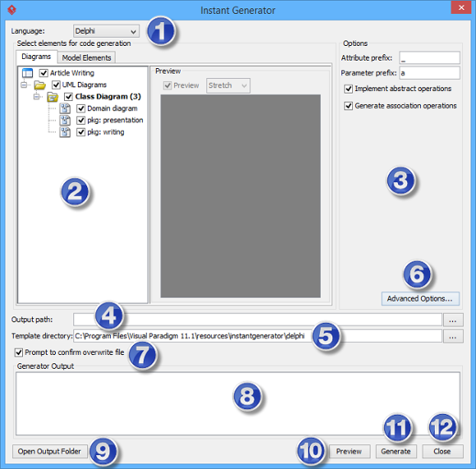Click the Preview button at bottom

349,451
